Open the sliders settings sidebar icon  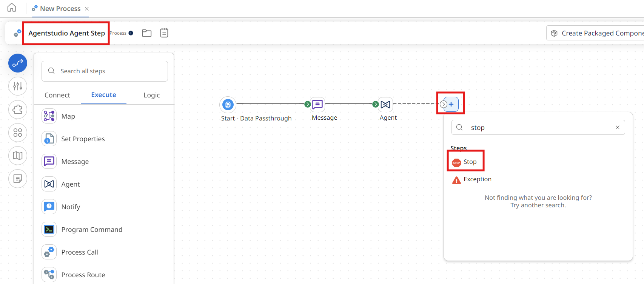(18, 86)
